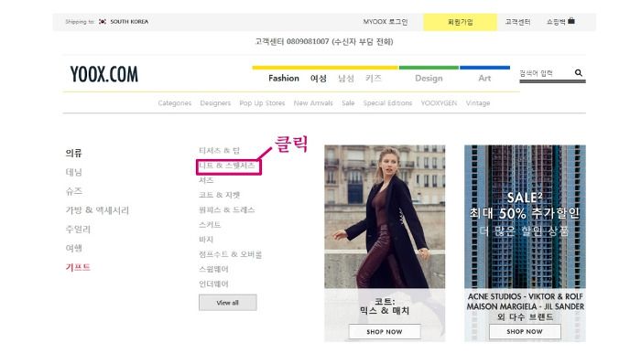641x364 pixels.
Task: Open 스커트 subcategory
Action: pos(210,224)
